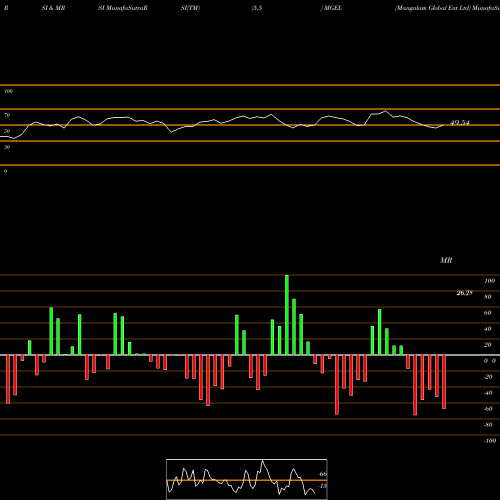Screen dimensions: 500x500
Task: Click the 100 label on MR axis
Action: [x=490, y=281]
